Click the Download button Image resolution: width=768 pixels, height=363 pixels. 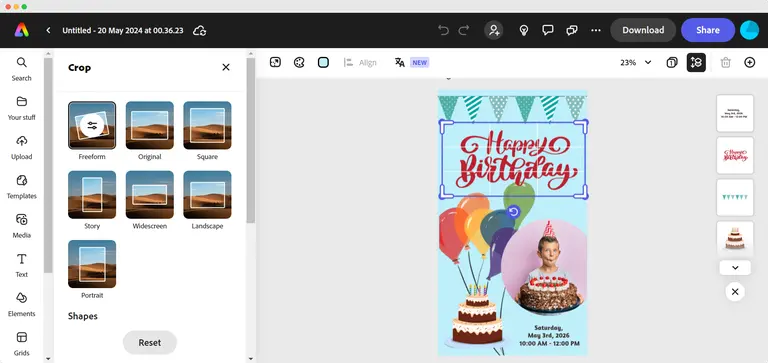pyautogui.click(x=643, y=30)
